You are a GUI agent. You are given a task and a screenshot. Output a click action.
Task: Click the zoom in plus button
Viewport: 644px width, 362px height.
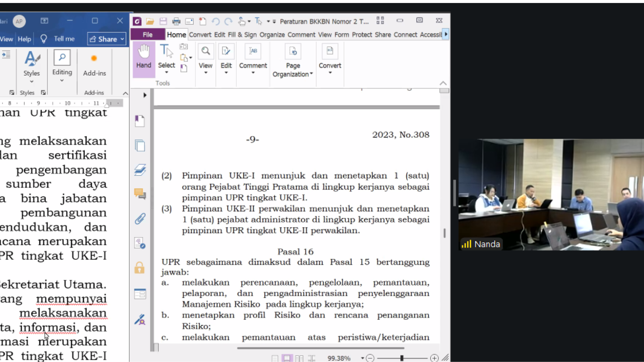point(434,358)
